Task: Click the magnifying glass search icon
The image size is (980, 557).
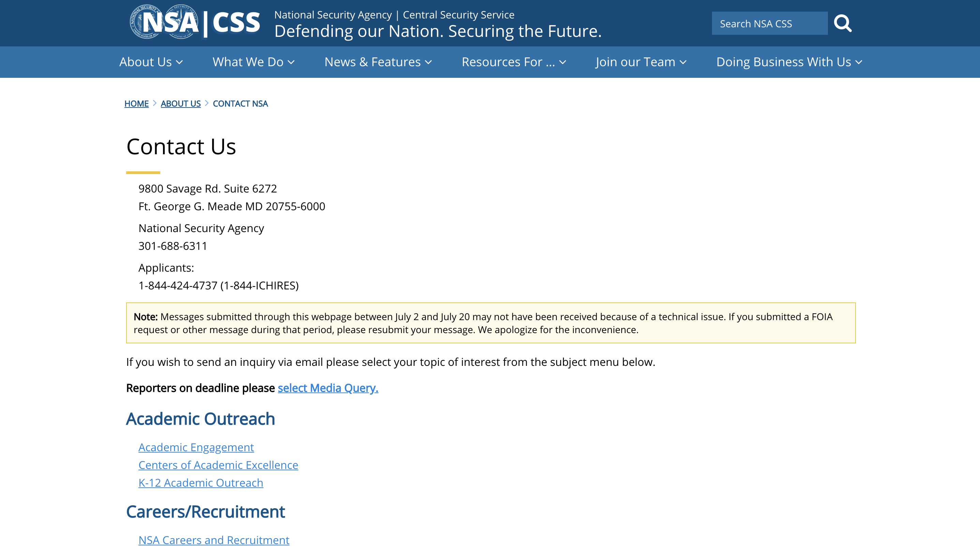Action: 842,24
